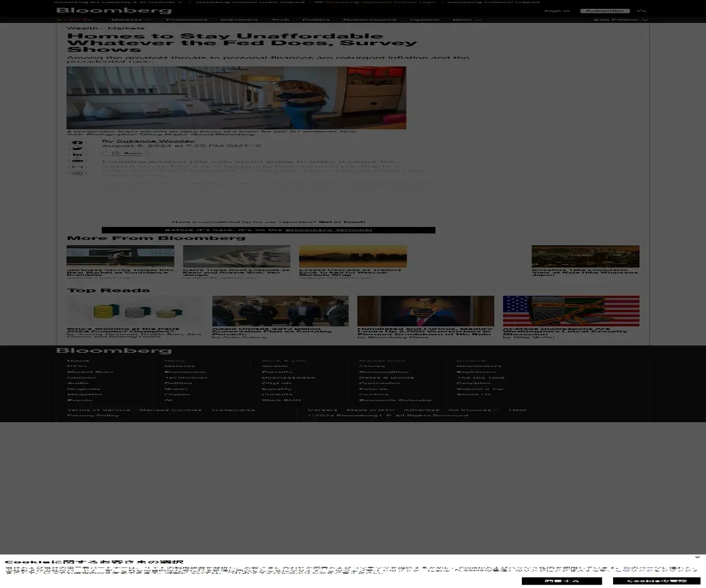
Task: Click Submit a Tip in the footer
Action: pos(480,389)
